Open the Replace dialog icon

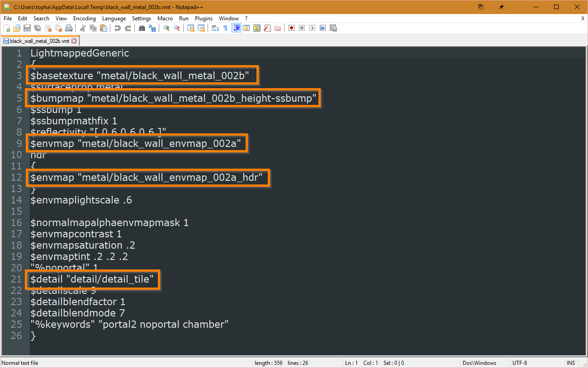(x=152, y=28)
